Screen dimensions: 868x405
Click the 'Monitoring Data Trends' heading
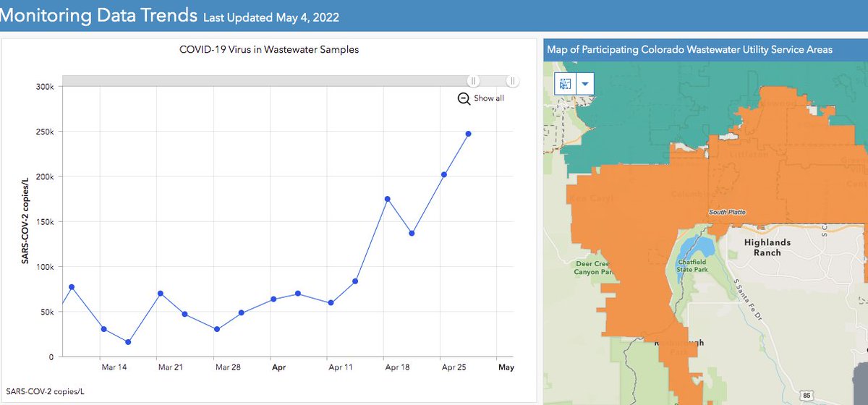pyautogui.click(x=98, y=14)
